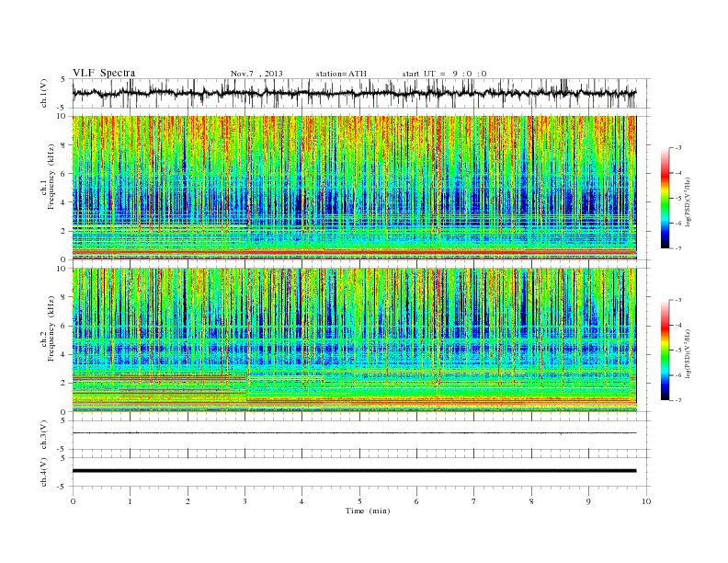The width and height of the screenshot is (728, 563).
Task: Click the ch.3 flat voltage trace
Action: [x=354, y=433]
